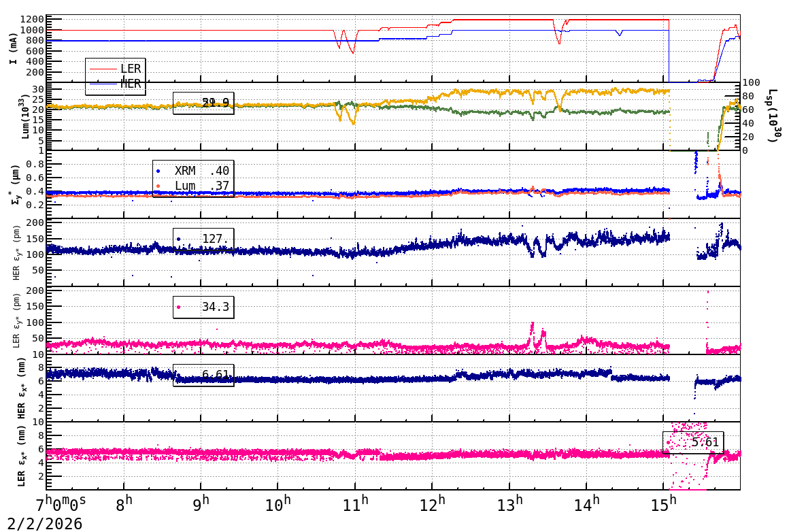Click the 0.2 tick on Σy* axis
This screenshot has width=789, height=532.
click(x=36, y=205)
